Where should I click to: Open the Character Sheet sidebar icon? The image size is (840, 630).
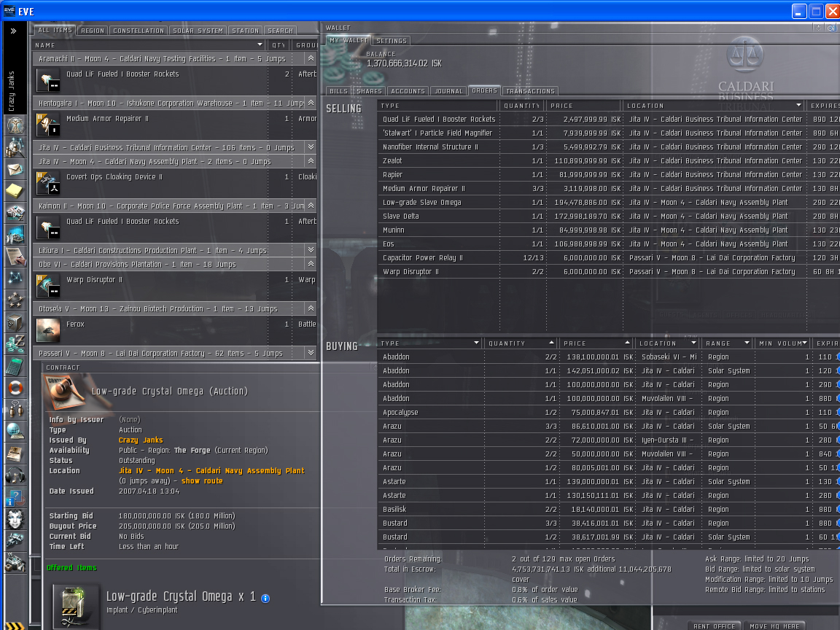(x=15, y=125)
